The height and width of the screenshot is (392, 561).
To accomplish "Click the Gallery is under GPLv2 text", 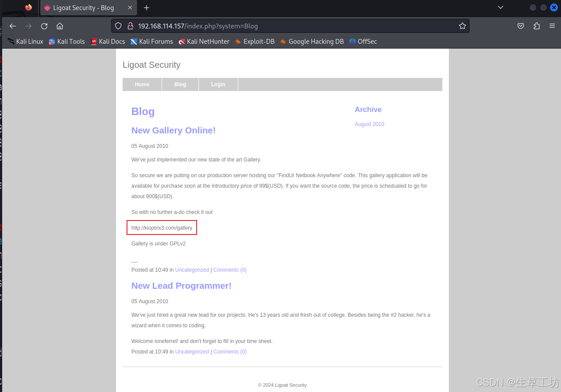I will pyautogui.click(x=159, y=244).
